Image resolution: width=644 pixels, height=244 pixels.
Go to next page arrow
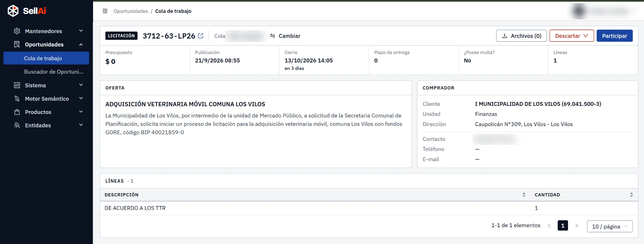tap(577, 226)
